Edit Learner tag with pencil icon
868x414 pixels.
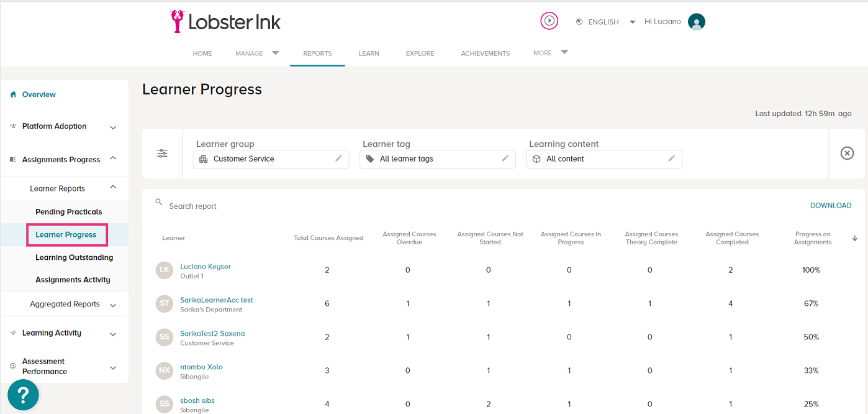click(505, 159)
